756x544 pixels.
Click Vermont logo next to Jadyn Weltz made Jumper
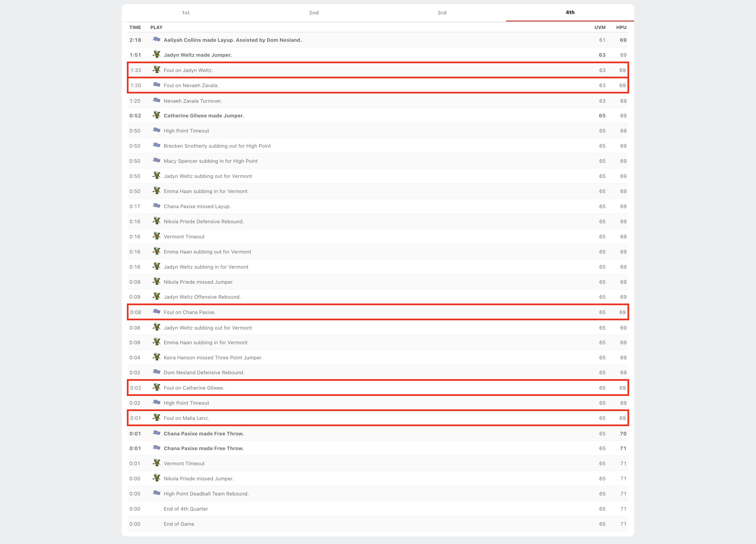(156, 54)
